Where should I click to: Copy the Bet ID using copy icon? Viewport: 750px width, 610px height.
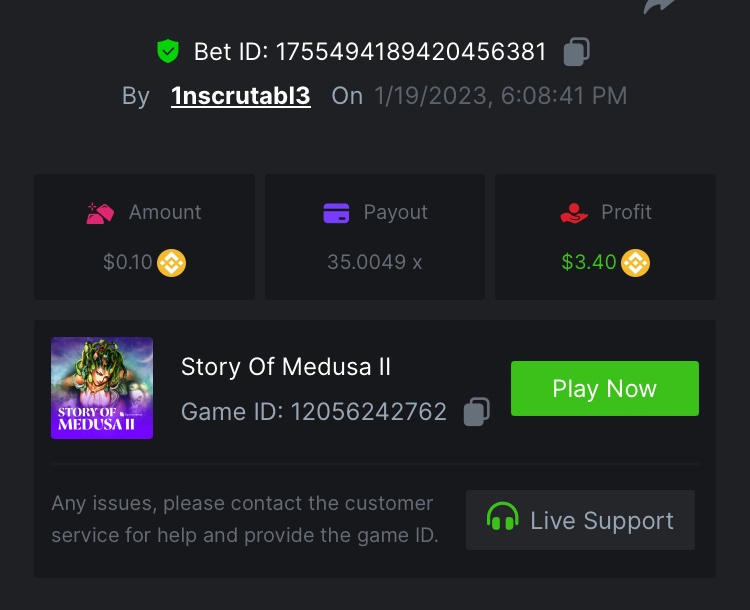pyautogui.click(x=576, y=51)
